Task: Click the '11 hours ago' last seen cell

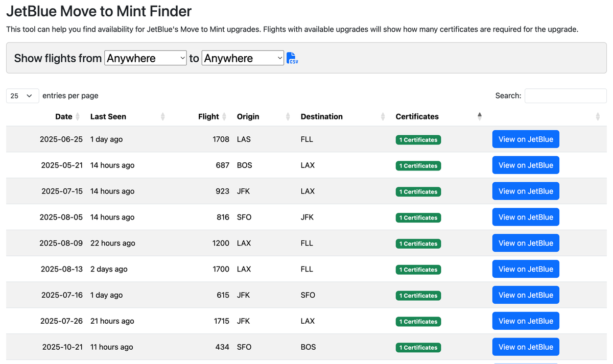Action: pyautogui.click(x=112, y=347)
